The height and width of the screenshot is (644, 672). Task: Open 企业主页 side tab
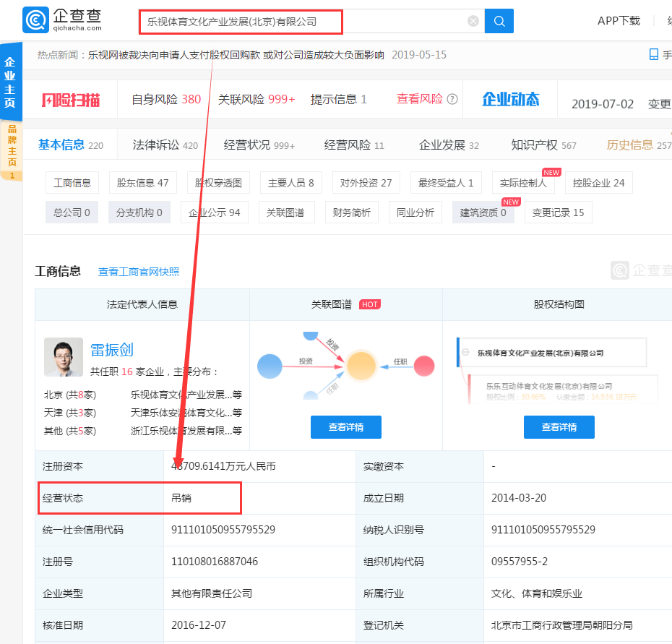point(11,82)
